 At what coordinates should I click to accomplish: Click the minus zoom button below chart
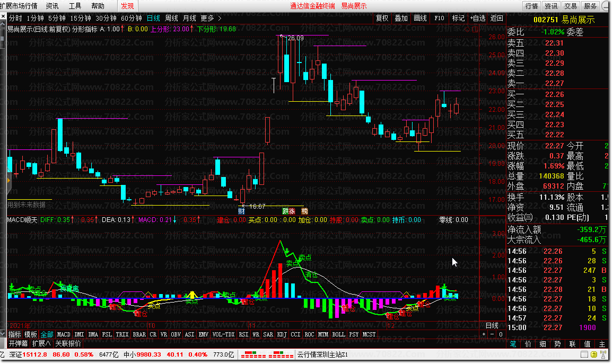click(492, 334)
